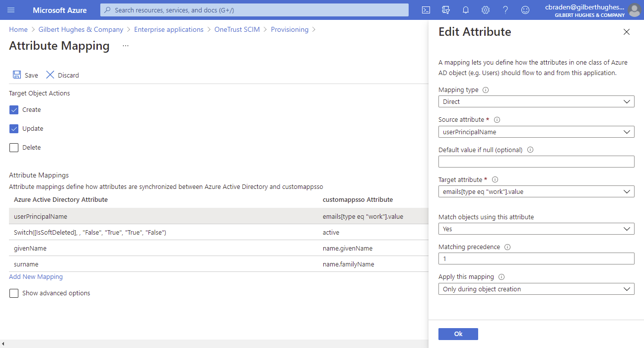Viewport: 644px width, 348px height.
Task: Open the Notifications bell
Action: [x=465, y=9]
